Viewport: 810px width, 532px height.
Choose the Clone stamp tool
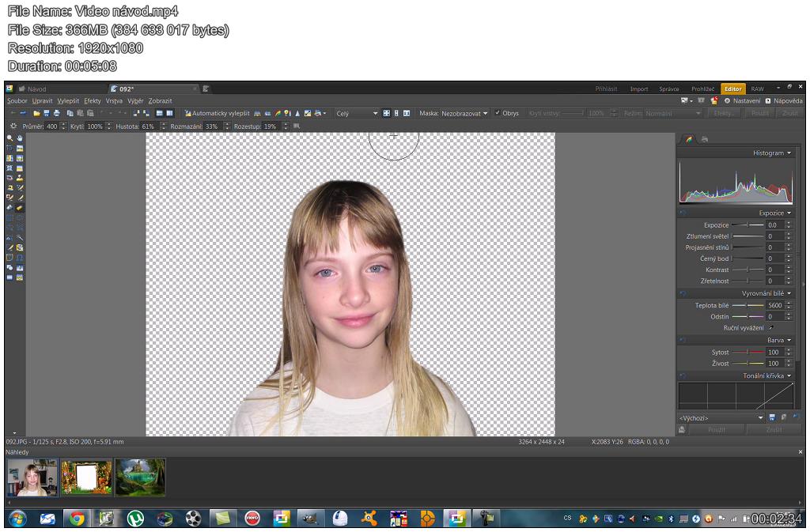point(20,178)
